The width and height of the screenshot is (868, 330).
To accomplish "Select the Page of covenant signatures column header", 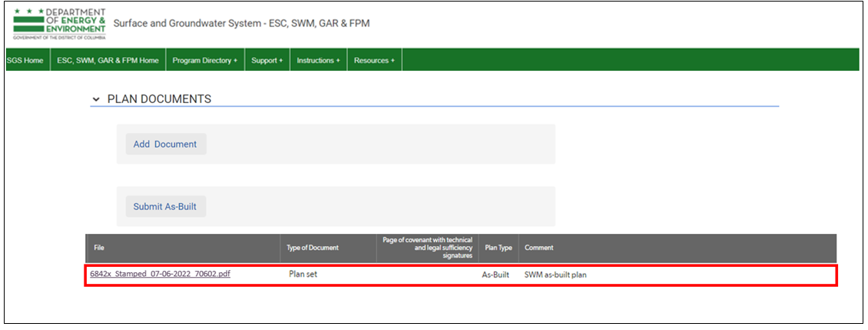I will click(x=428, y=248).
